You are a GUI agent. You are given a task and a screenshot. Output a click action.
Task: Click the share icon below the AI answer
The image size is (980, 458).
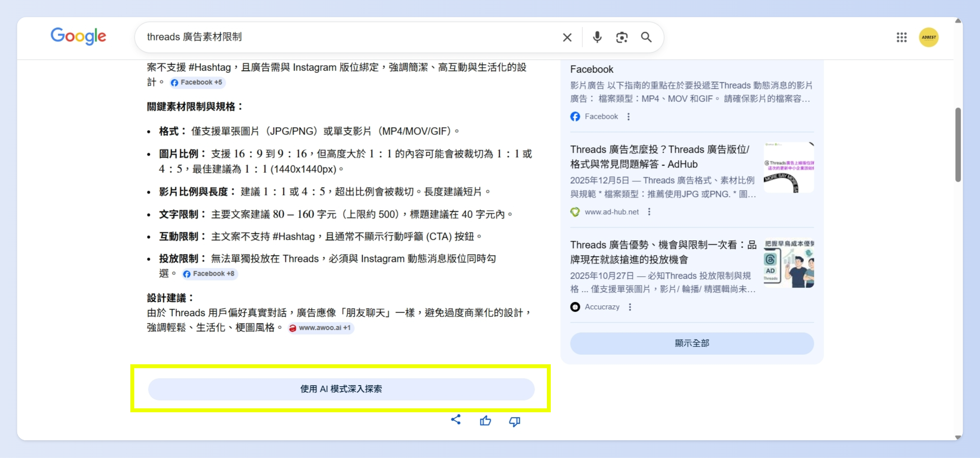[455, 421]
